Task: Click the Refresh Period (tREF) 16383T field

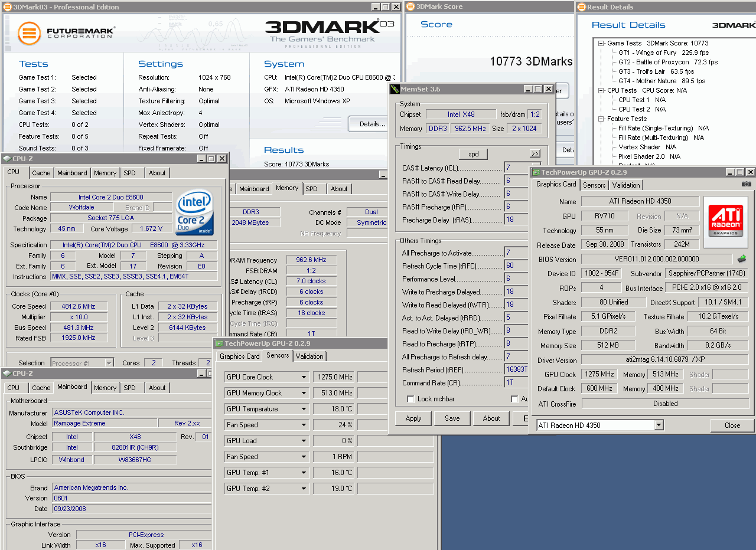Action: (516, 369)
